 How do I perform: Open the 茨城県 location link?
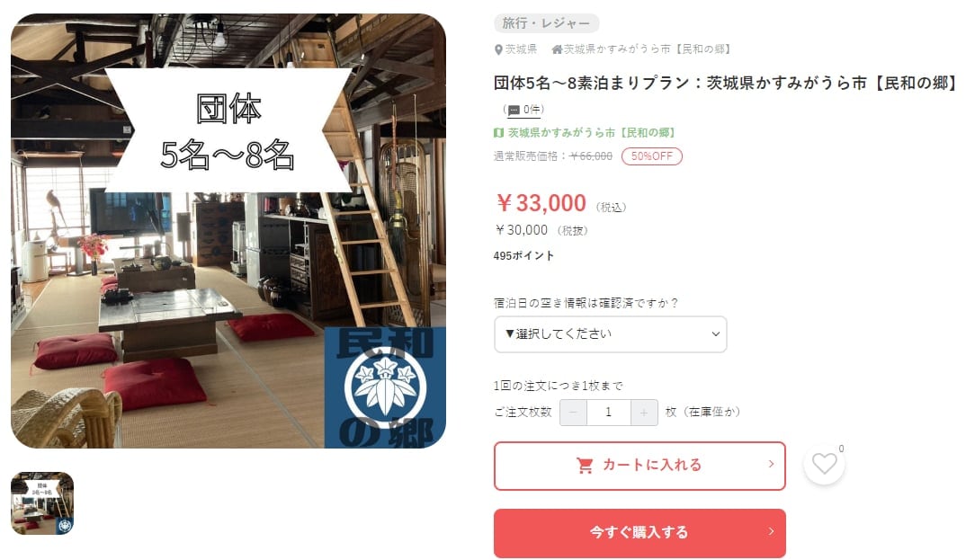click(521, 49)
